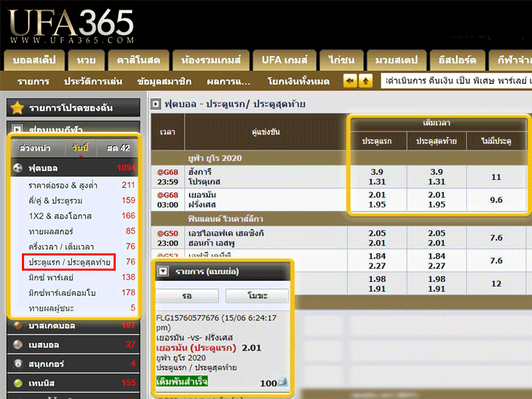Switch to the สด 42 tab
Screen dimensions: 532x399
click(118, 148)
